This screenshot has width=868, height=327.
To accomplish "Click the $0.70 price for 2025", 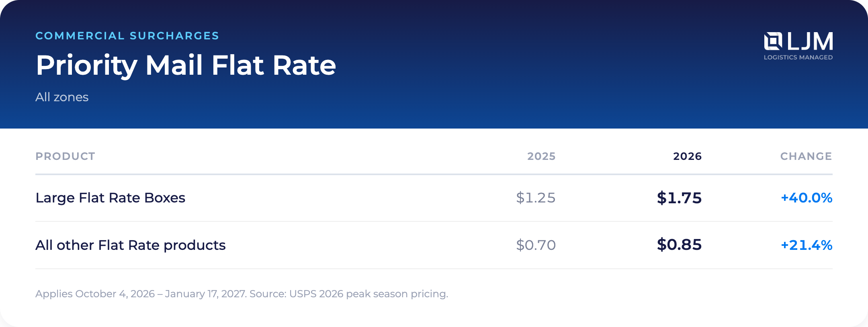I will point(536,245).
